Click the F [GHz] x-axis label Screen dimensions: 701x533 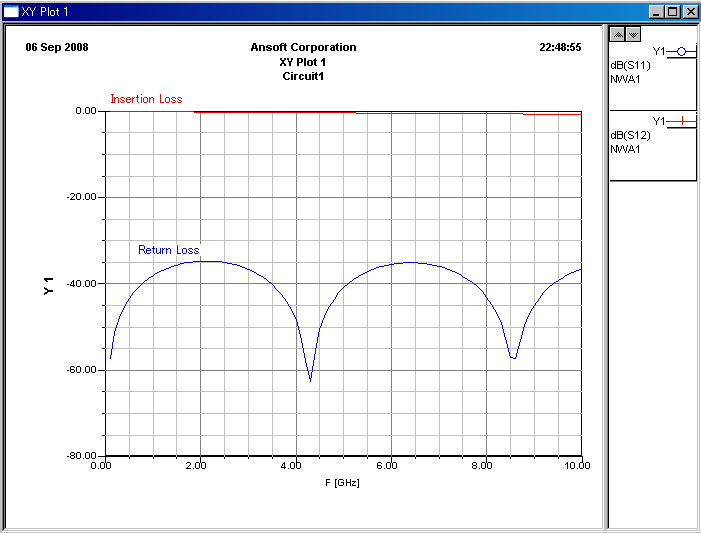click(x=342, y=482)
